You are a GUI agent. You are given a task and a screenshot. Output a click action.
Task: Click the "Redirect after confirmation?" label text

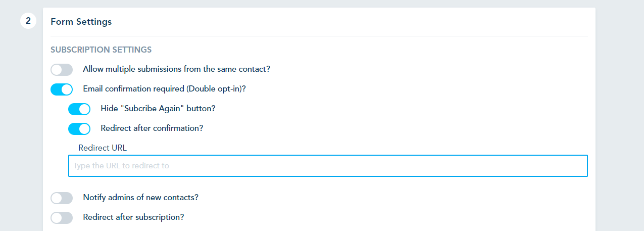point(152,128)
